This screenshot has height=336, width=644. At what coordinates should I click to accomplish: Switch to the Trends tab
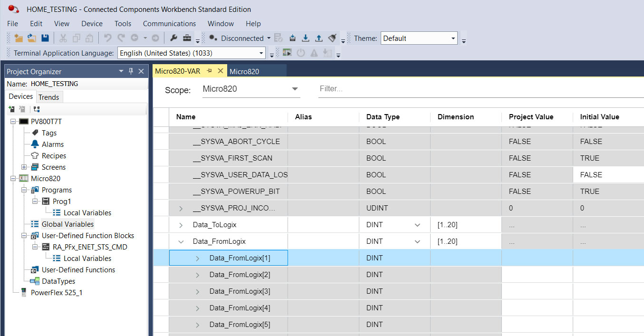49,97
